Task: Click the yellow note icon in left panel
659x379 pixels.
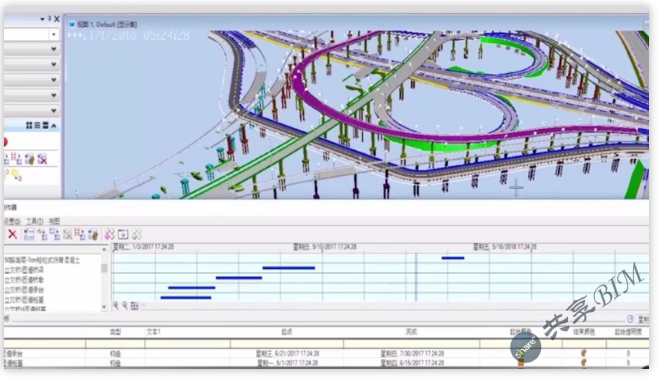Action: pos(16,174)
